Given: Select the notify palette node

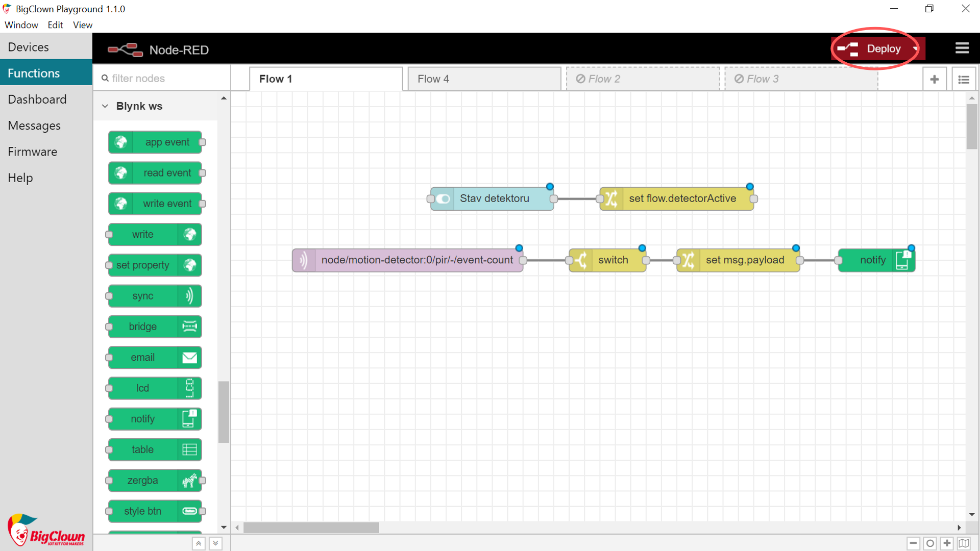Looking at the screenshot, I should [x=155, y=419].
